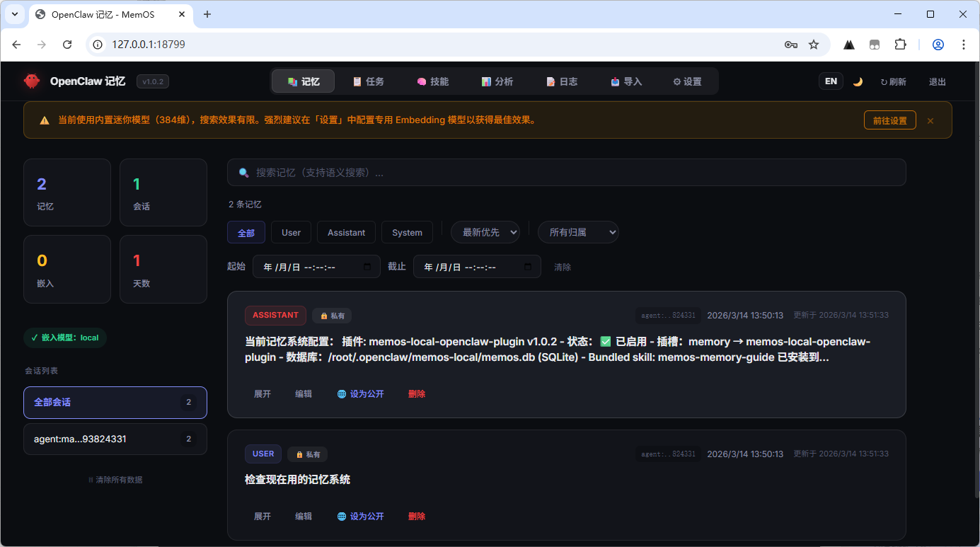Image resolution: width=980 pixels, height=547 pixels.
Task: Toggle dark mode moon icon
Action: click(x=858, y=81)
